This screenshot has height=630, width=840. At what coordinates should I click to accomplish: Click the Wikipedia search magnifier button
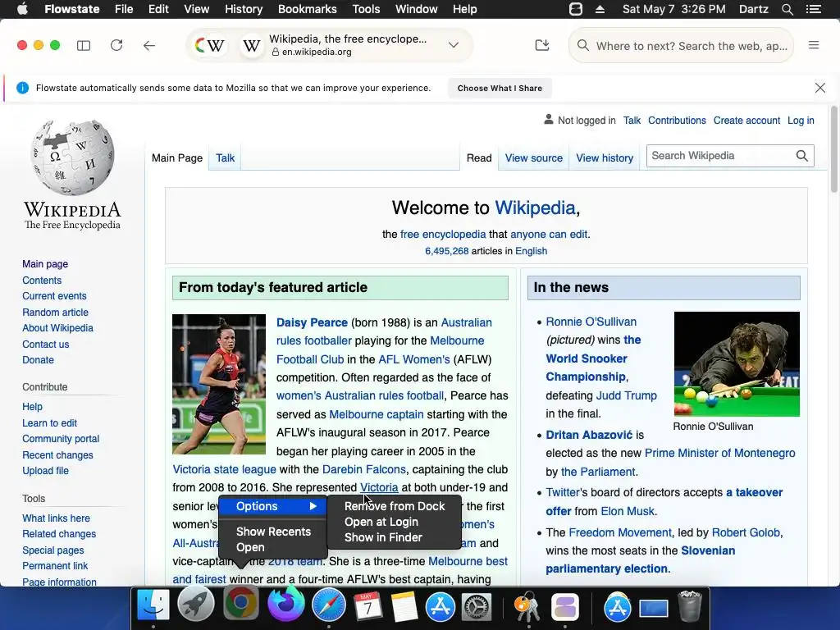coord(802,156)
